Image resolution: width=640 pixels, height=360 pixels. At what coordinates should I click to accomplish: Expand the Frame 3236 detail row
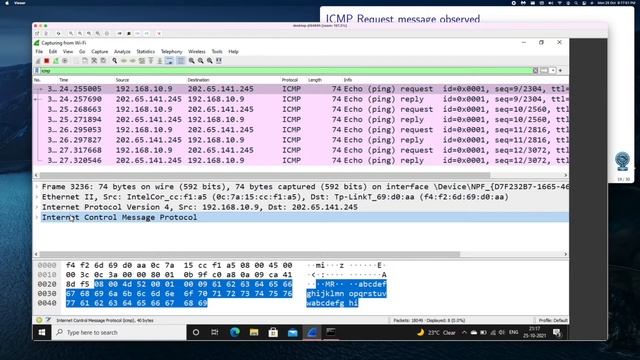coord(37,187)
